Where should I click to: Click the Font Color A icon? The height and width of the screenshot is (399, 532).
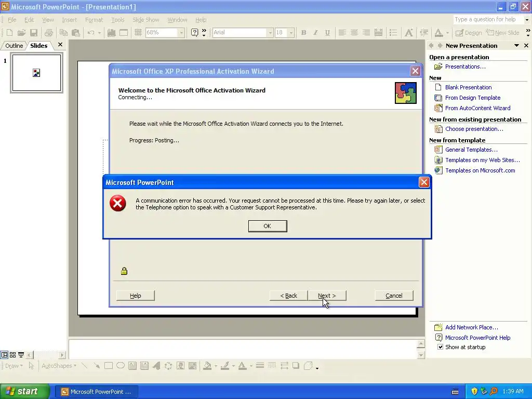[438, 33]
